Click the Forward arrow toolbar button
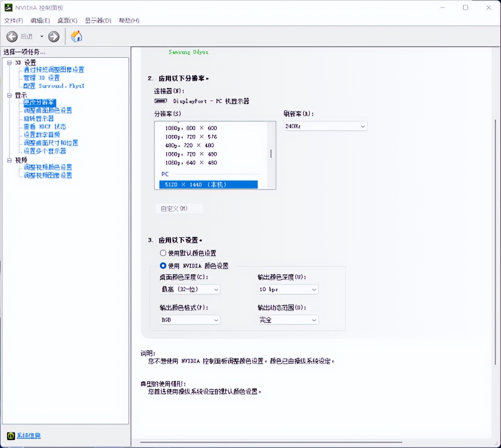This screenshot has width=501, height=448. pos(54,36)
